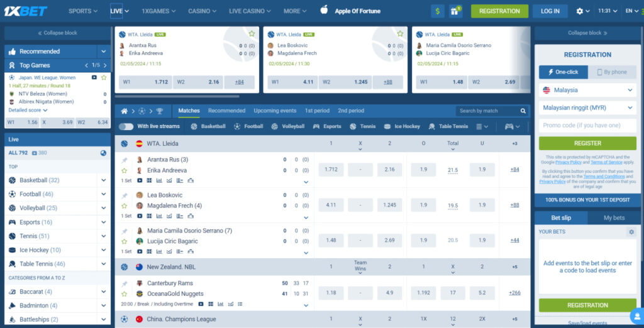Favorite the Lucija Ciric Bagaric match star
644x328 pixels.
[125, 241]
